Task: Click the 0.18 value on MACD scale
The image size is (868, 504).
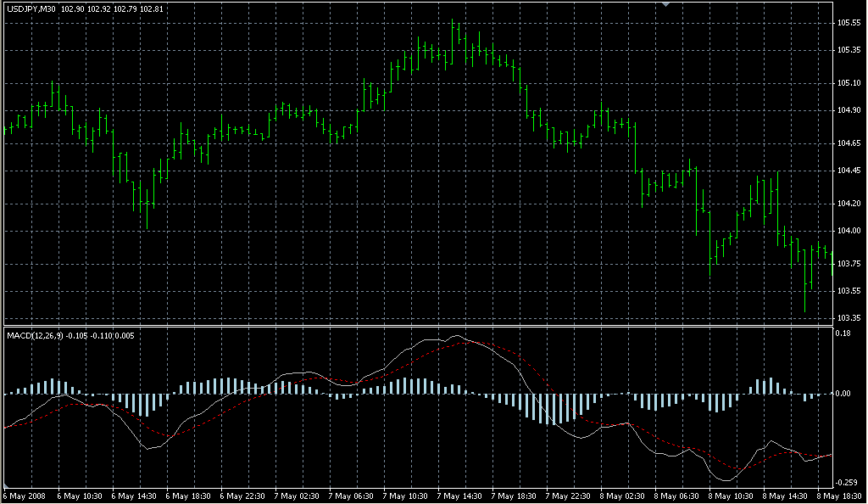Action: pos(843,333)
